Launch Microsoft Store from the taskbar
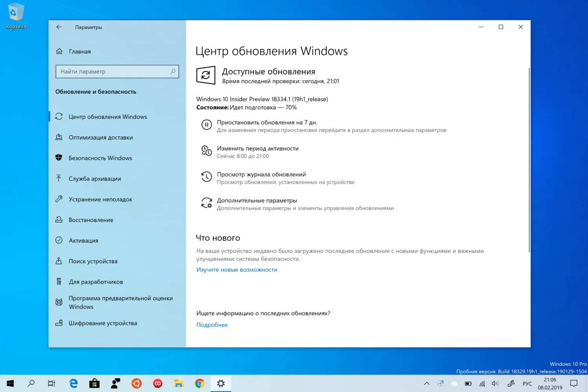The image size is (588, 392). [x=94, y=383]
